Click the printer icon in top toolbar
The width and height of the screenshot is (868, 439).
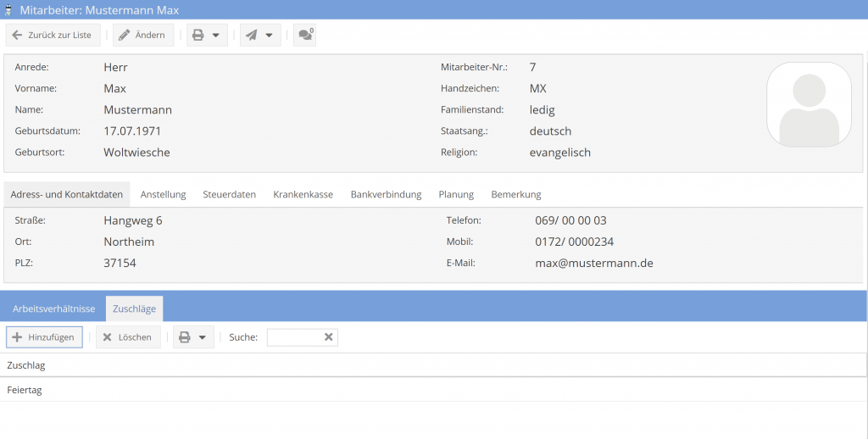coord(198,36)
